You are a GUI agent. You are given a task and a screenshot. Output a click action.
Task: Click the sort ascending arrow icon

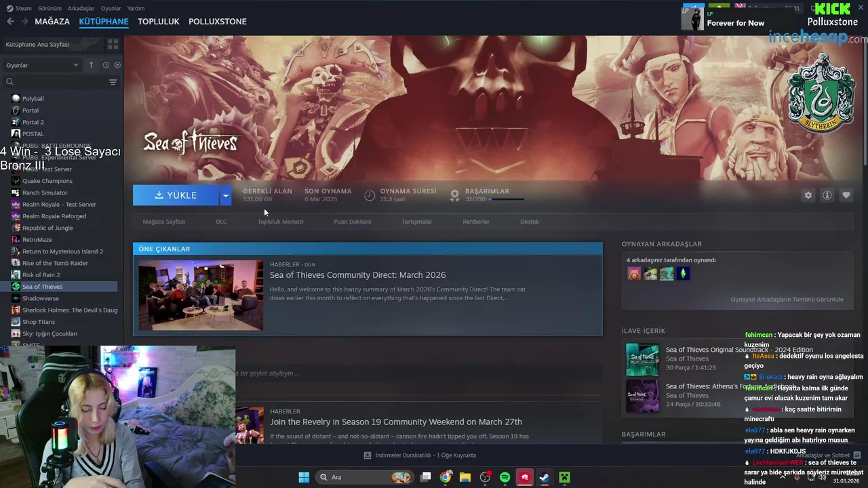tap(91, 65)
